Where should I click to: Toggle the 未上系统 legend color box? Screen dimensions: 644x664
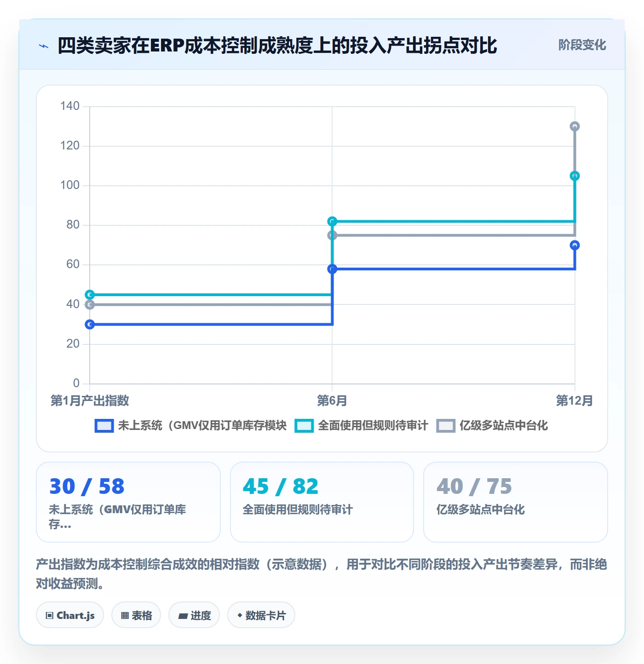point(104,426)
